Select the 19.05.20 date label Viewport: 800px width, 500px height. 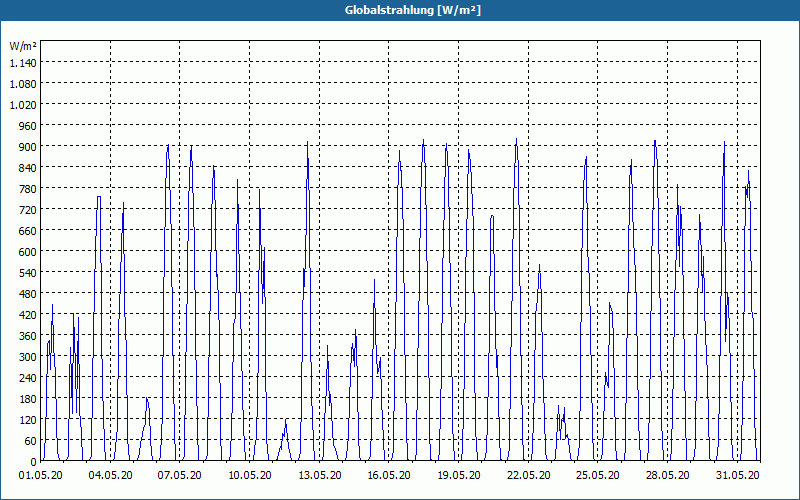459,476
